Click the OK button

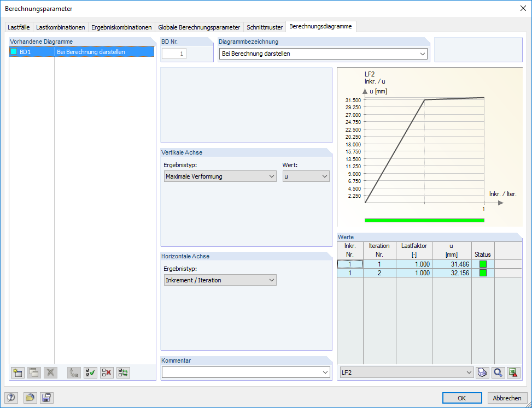click(462, 398)
